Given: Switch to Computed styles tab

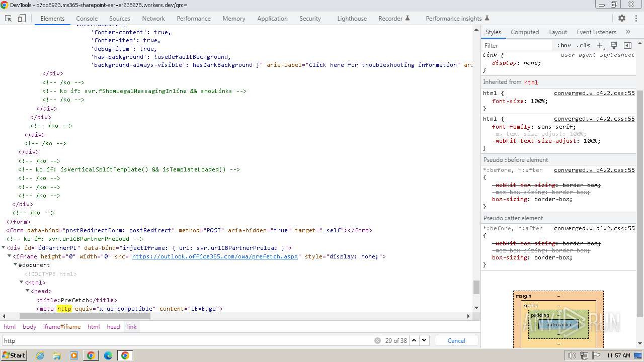Looking at the screenshot, I should (x=525, y=32).
